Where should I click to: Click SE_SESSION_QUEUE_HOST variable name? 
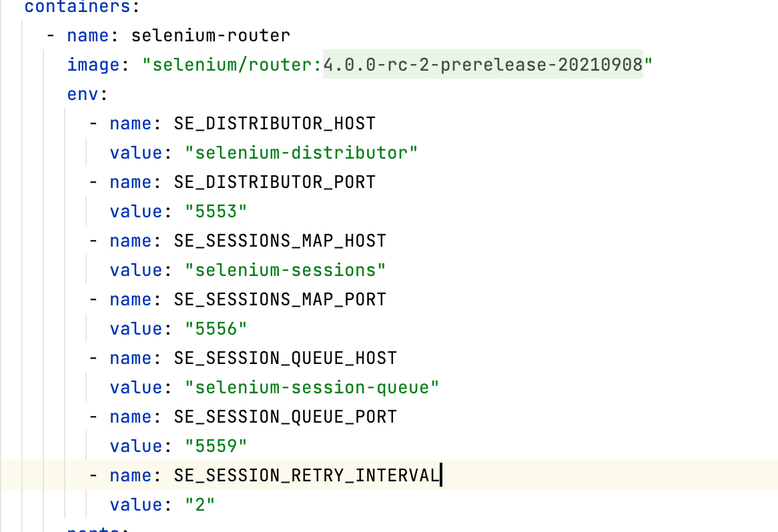point(286,358)
